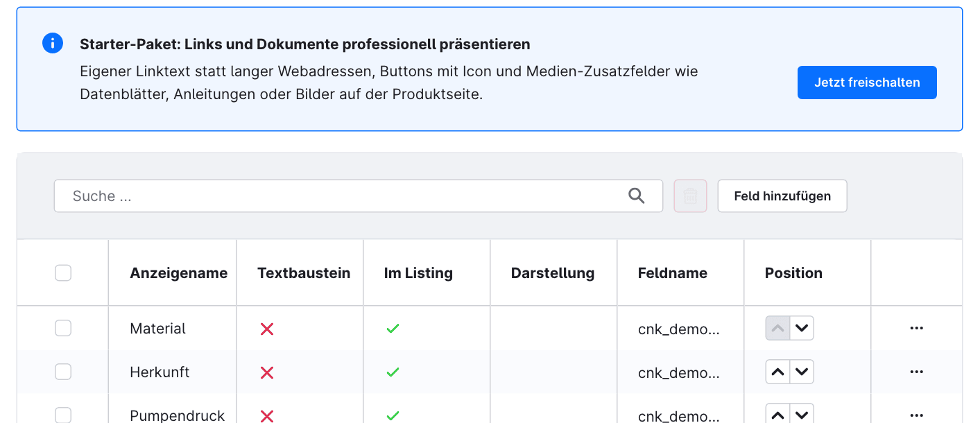The width and height of the screenshot is (980, 423).
Task: Click the Pumpendruck name cell
Action: (x=178, y=416)
